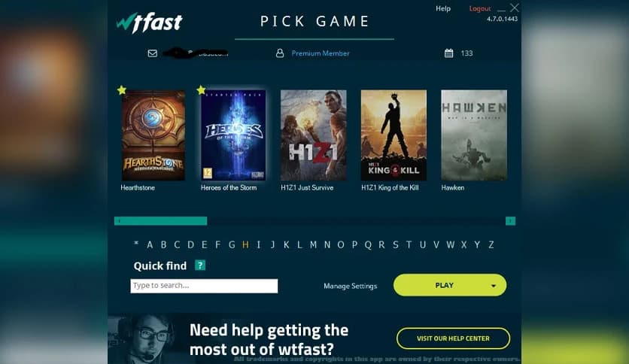
Task: Show all games with asterisk filter
Action: [136, 244]
